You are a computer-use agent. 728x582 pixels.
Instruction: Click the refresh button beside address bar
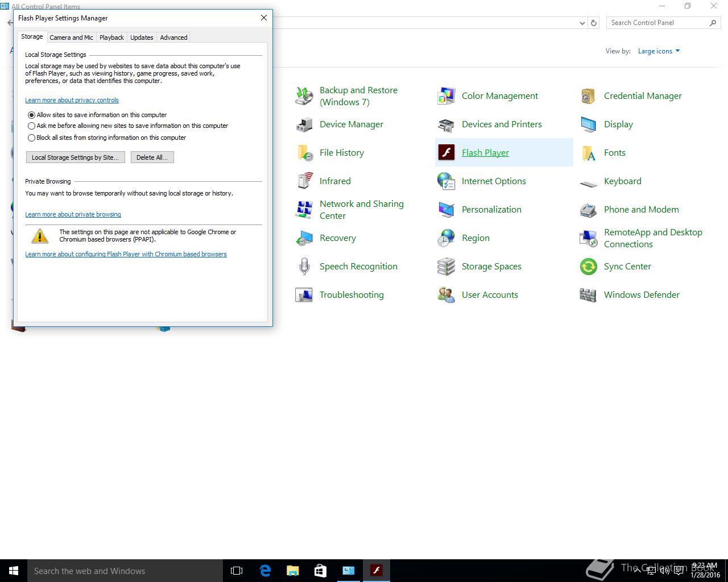point(594,23)
